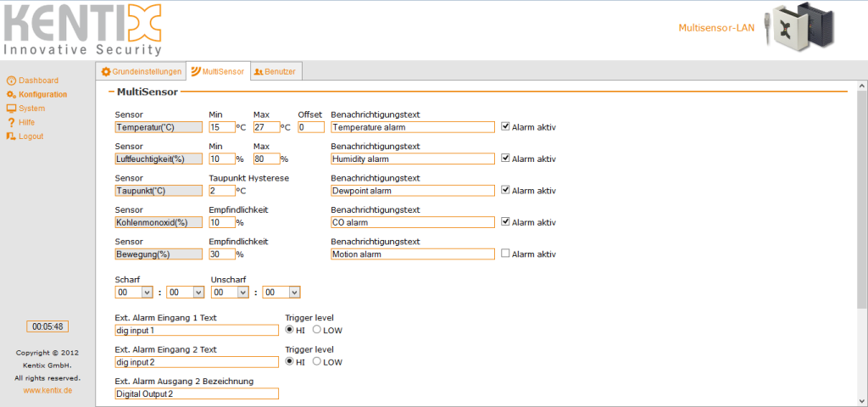Select LOW trigger level for input 1
The image size is (868, 407).
[318, 330]
